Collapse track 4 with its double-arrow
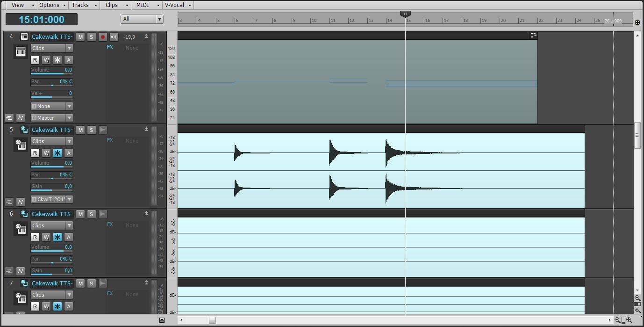The width and height of the screenshot is (644, 327). click(x=146, y=36)
